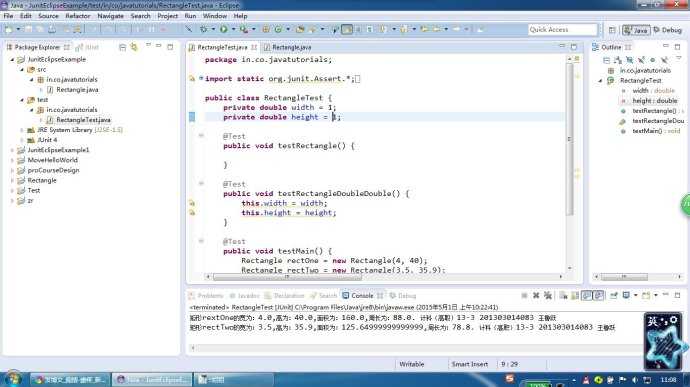Click Collapse All icon in Package Explorer
This screenshot has height=387, width=690.
[123, 47]
